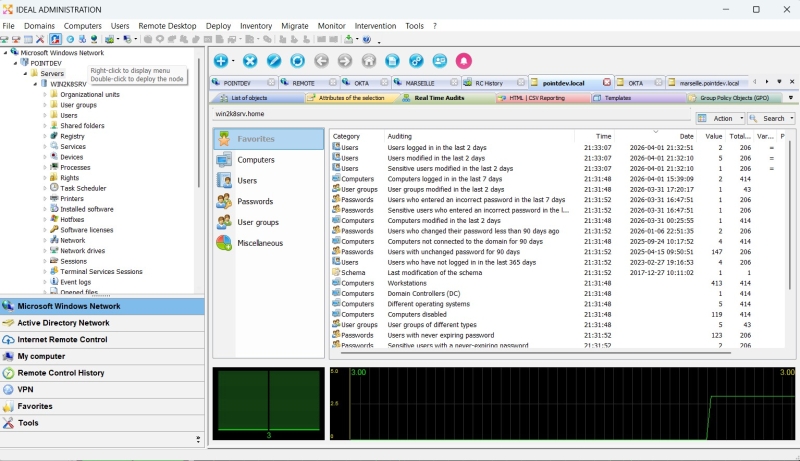The height and width of the screenshot is (461, 800).
Task: Collapse the Servers tree node
Action: click(x=24, y=73)
